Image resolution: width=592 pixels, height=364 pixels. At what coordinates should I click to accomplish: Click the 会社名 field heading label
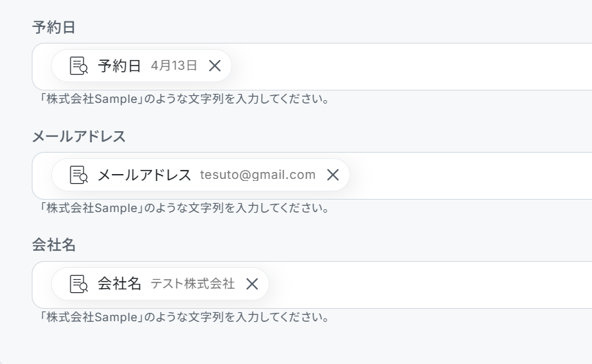point(54,245)
